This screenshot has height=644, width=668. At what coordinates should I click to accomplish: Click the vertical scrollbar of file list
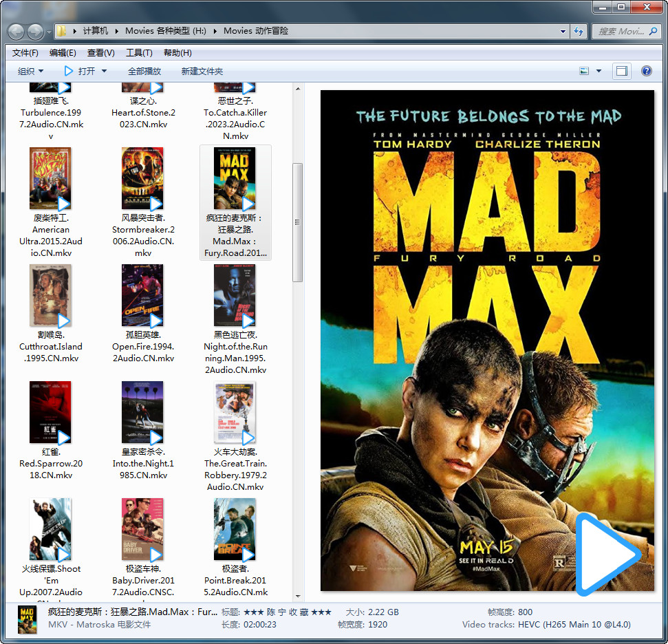[298, 222]
